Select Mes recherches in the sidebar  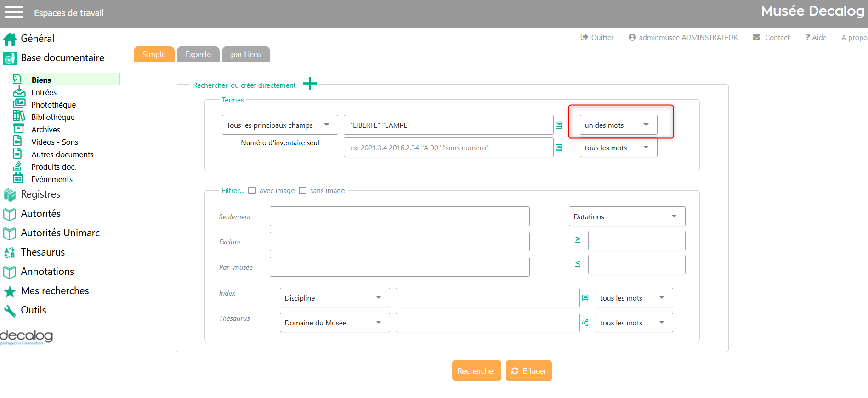click(x=55, y=291)
